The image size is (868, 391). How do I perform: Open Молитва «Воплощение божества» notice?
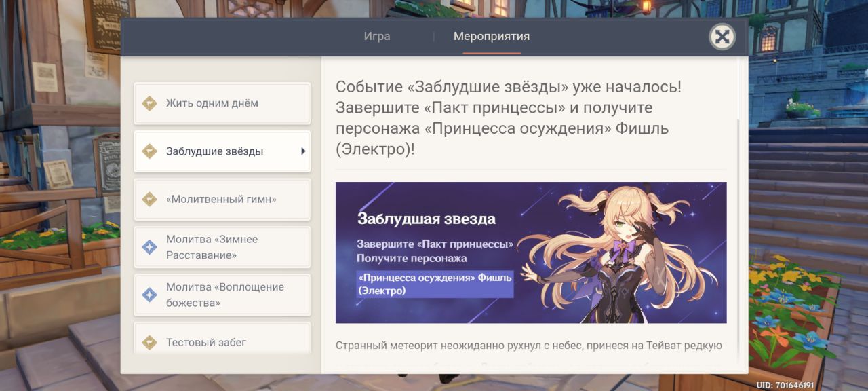222,295
